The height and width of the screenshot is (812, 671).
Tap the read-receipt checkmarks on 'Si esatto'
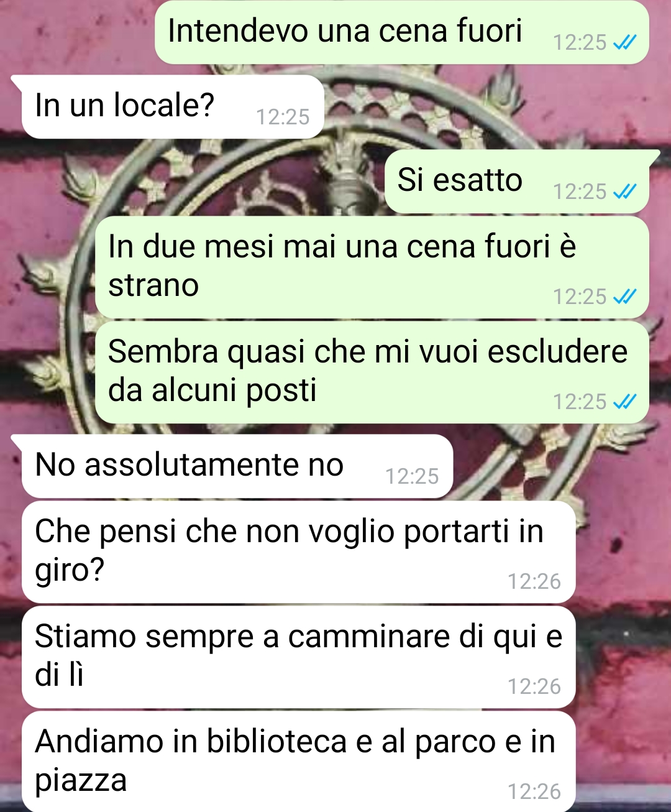click(624, 191)
